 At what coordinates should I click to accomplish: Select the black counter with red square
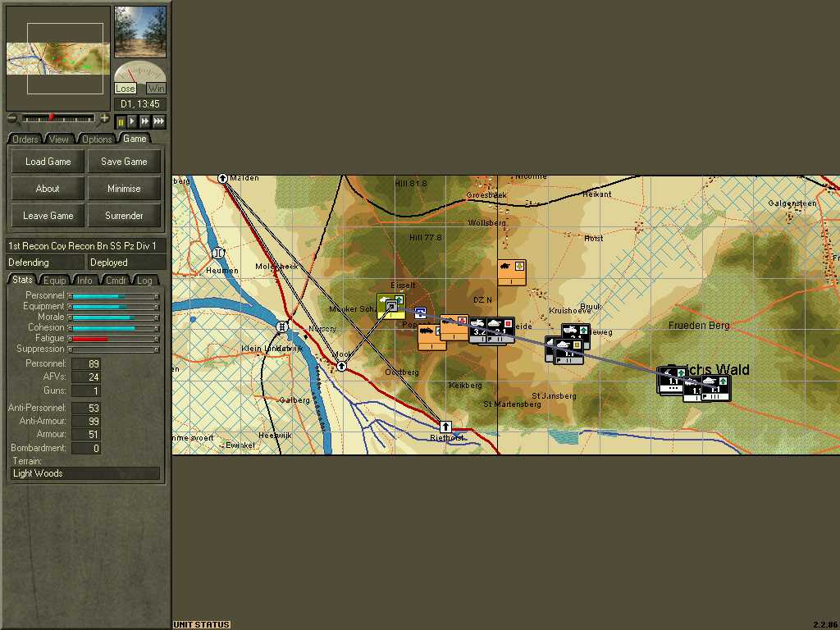point(501,328)
